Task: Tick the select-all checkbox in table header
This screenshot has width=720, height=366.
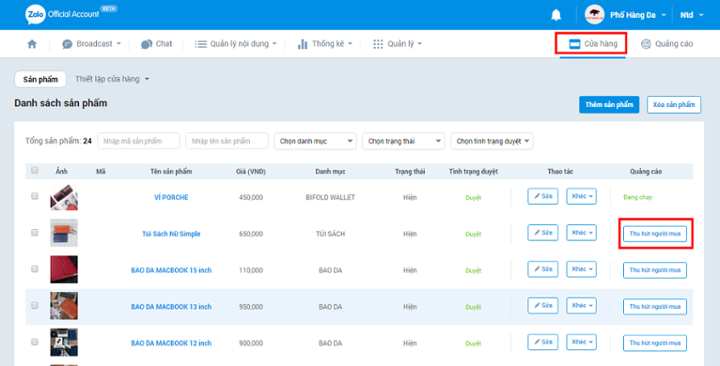Action: click(34, 170)
